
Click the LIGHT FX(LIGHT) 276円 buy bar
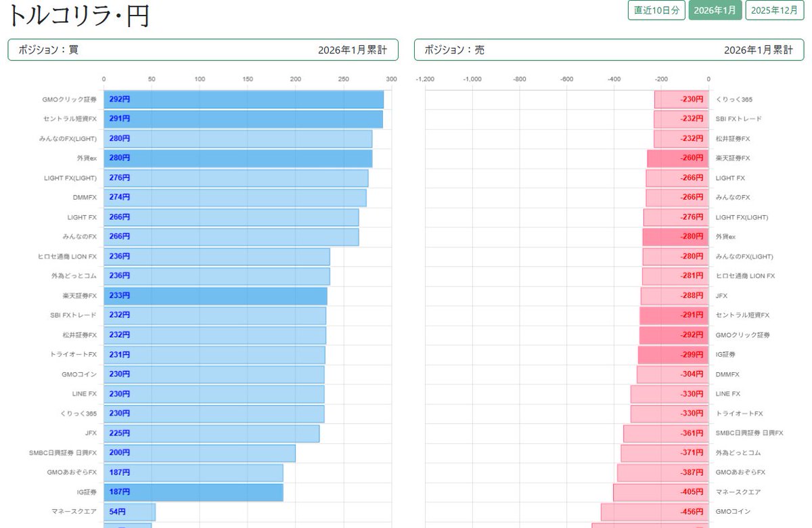(236, 178)
